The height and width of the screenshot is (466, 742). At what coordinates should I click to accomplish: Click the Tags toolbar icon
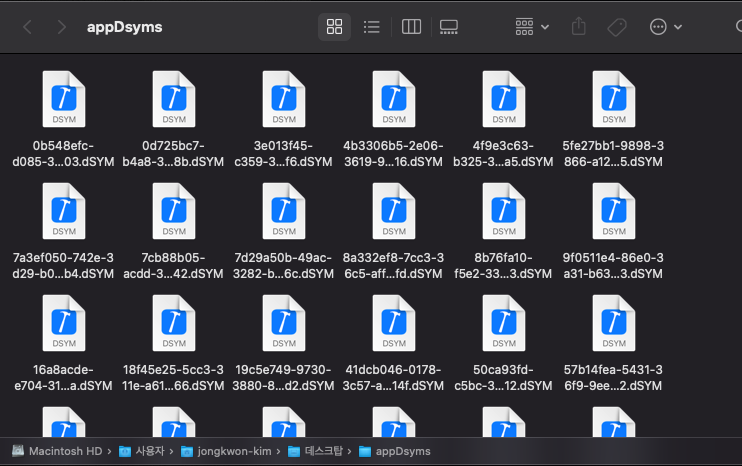click(x=617, y=27)
